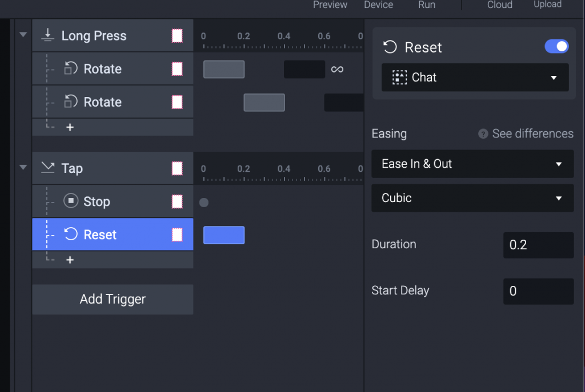Toggle off the Reset response switch

556,47
